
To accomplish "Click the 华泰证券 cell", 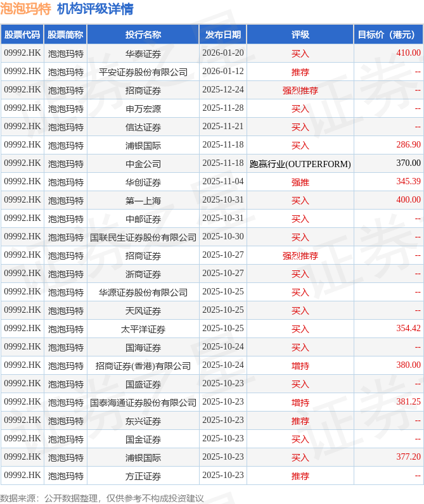I will (143, 53).
